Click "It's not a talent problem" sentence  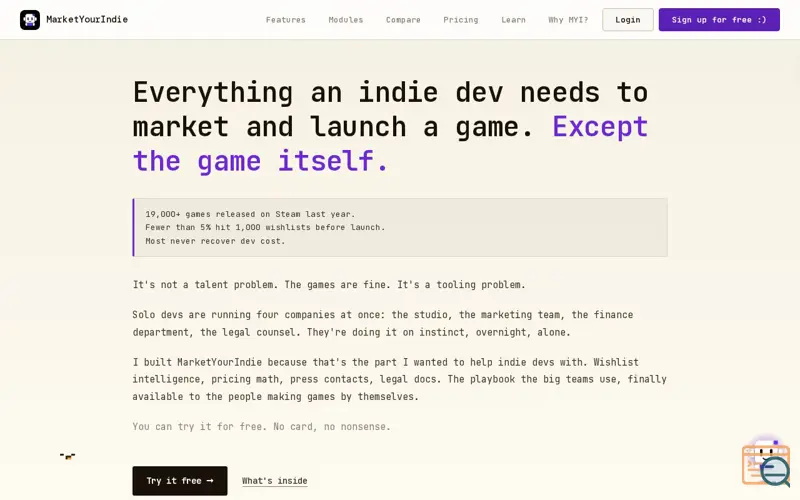pos(329,285)
